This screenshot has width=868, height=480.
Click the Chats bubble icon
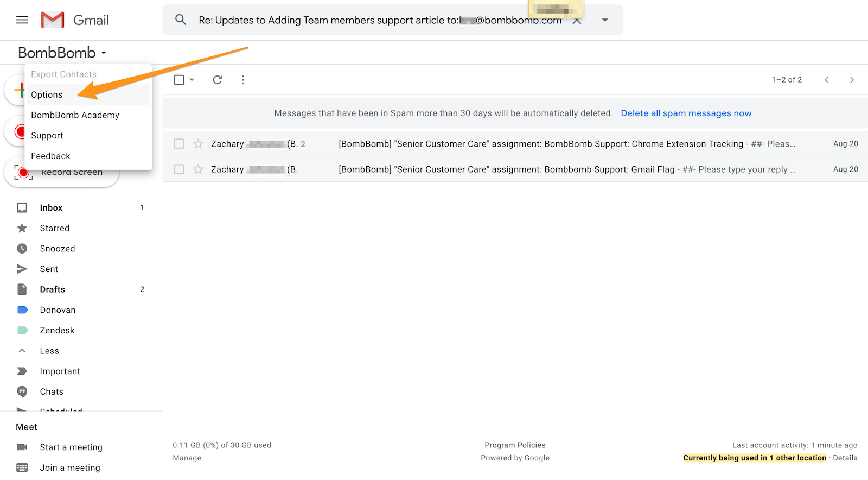[x=22, y=392]
